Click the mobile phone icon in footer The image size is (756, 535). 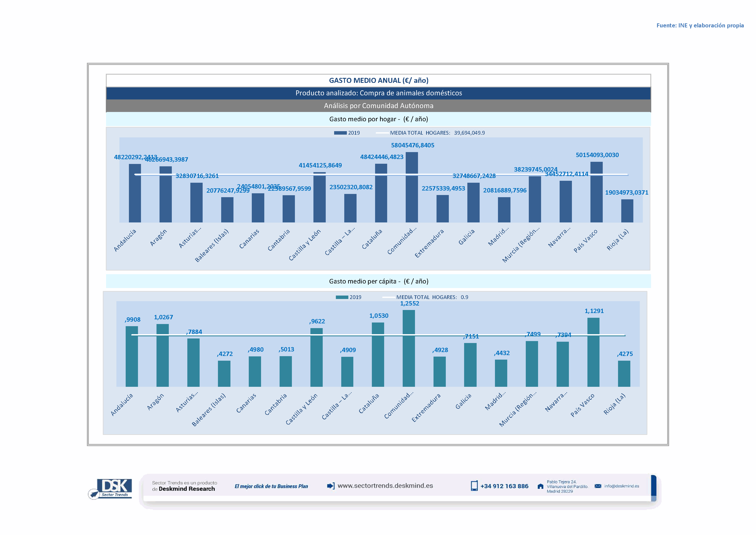[474, 486]
